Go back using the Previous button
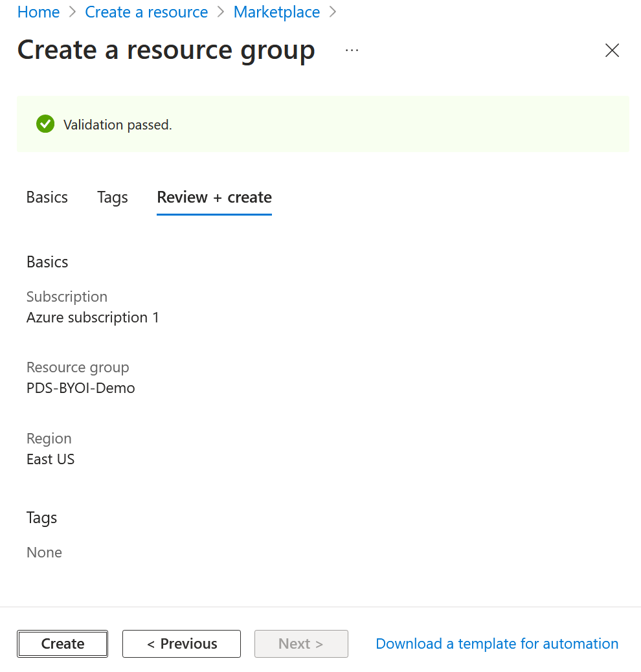 pos(181,644)
